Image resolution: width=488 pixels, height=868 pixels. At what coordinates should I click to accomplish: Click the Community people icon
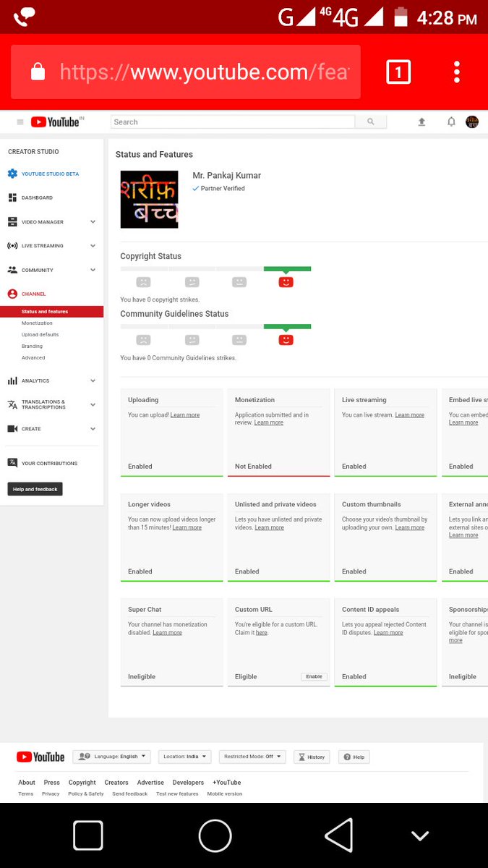pyautogui.click(x=12, y=270)
